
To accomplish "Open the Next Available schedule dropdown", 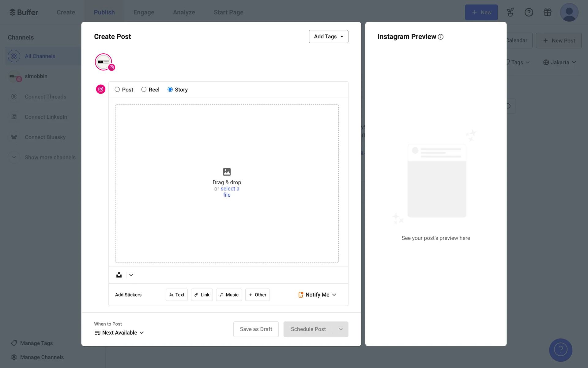I will [119, 333].
